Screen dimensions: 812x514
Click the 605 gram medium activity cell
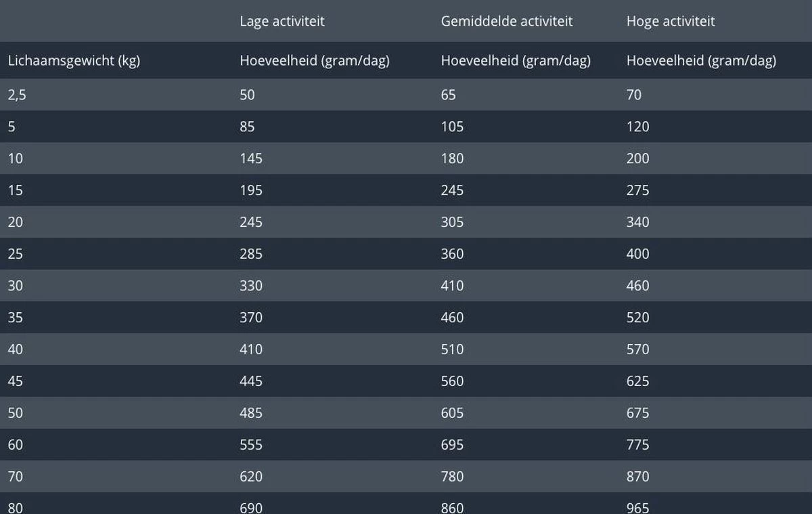(452, 413)
